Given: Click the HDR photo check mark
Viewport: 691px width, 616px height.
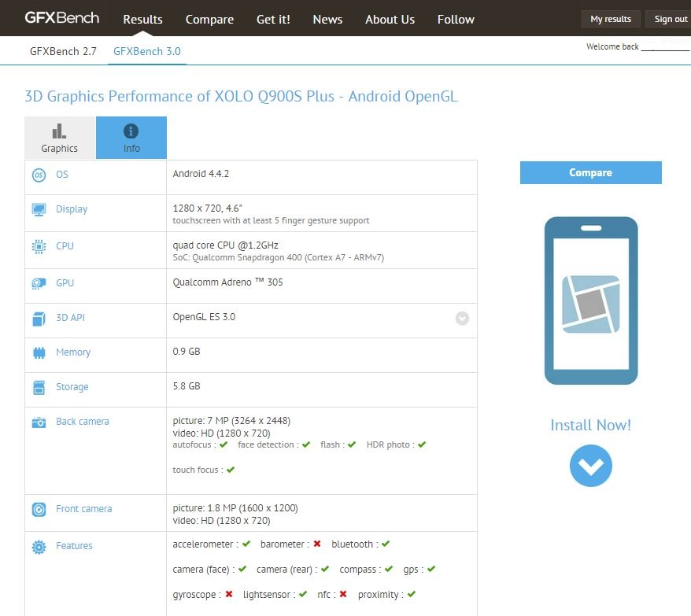Looking at the screenshot, I should pos(422,444).
